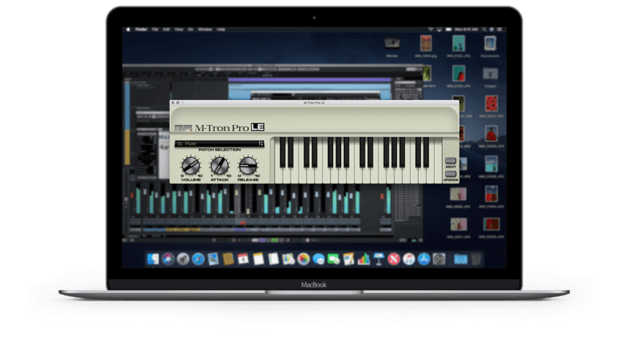Launch Siri from the dock

(x=168, y=259)
